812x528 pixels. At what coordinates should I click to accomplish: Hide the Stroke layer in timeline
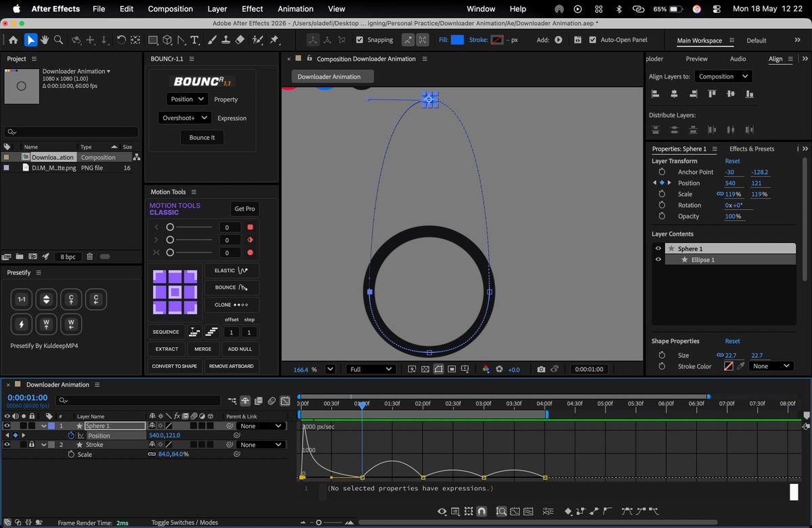pyautogui.click(x=7, y=445)
